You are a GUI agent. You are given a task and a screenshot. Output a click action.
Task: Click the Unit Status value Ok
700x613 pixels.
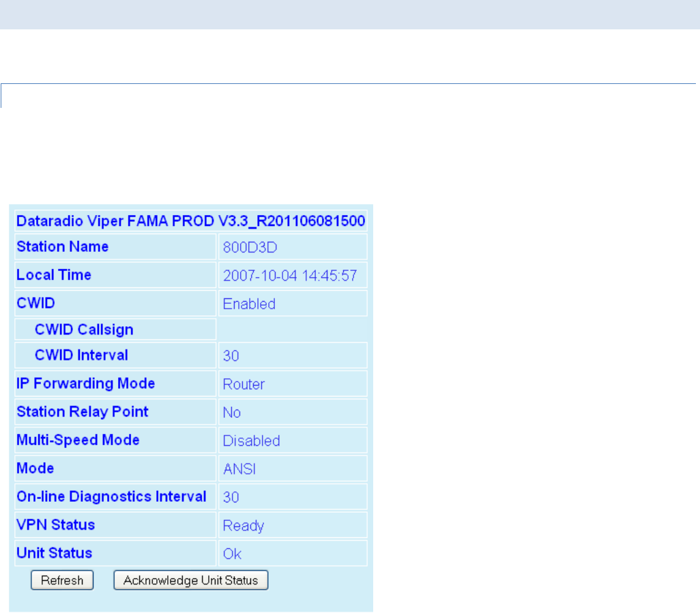(x=232, y=554)
